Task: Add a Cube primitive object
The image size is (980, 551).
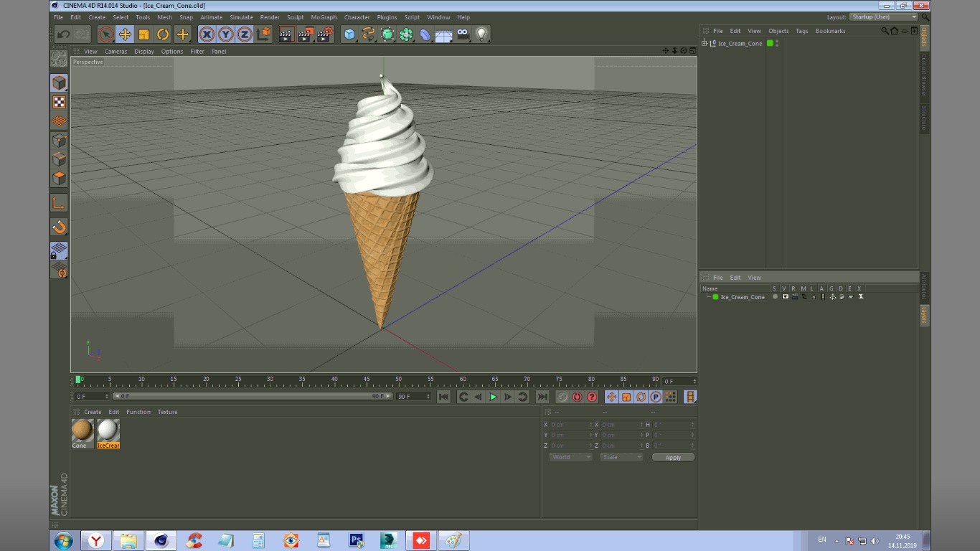Action: tap(349, 34)
